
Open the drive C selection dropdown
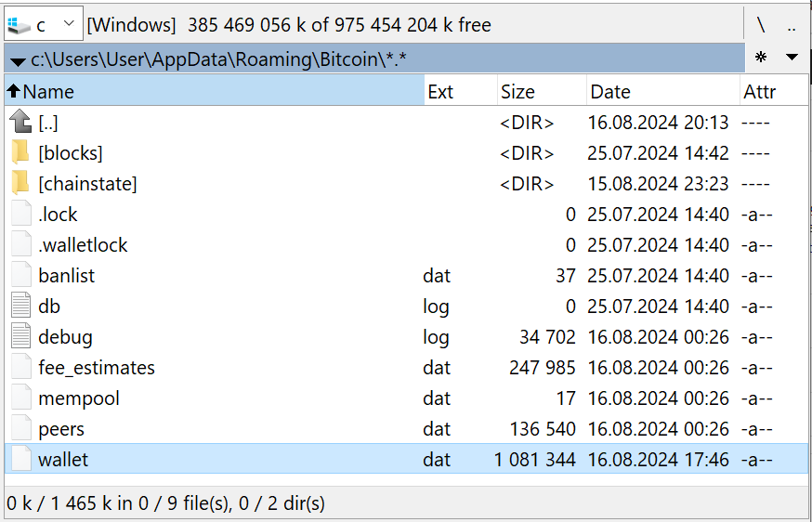click(x=44, y=24)
